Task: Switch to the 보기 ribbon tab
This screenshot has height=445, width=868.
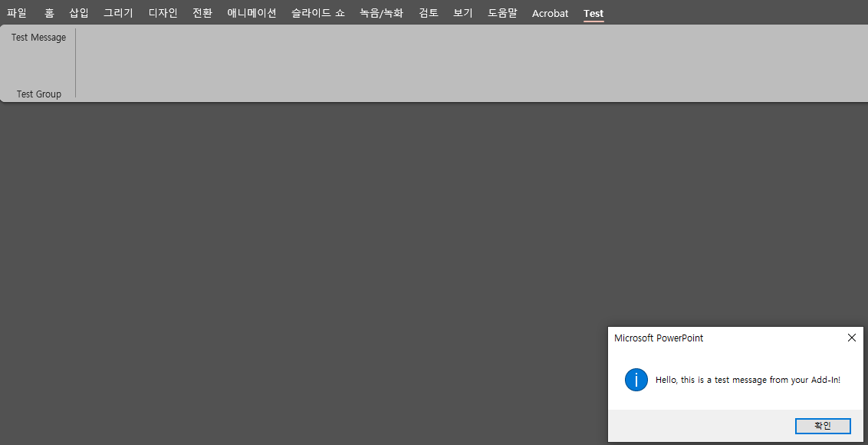Action: pos(463,13)
